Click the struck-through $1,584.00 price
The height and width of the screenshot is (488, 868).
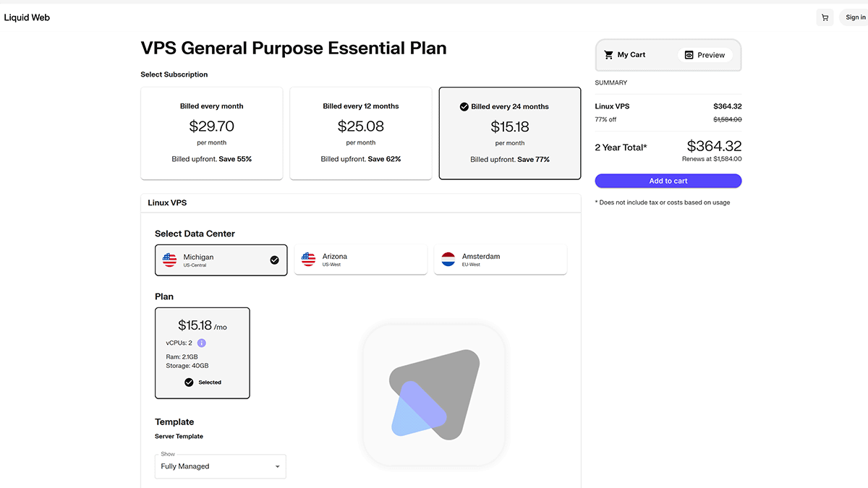click(728, 119)
